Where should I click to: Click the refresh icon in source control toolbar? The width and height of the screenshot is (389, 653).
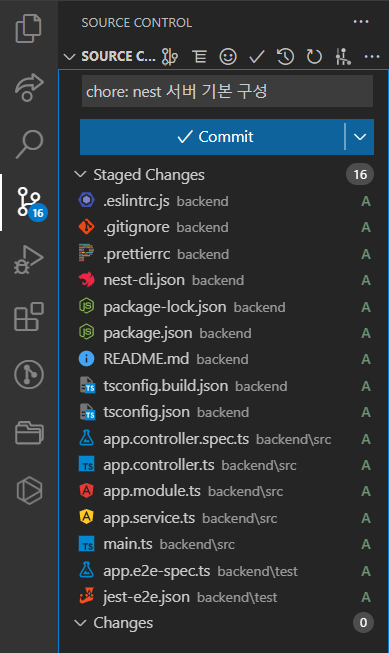click(314, 56)
